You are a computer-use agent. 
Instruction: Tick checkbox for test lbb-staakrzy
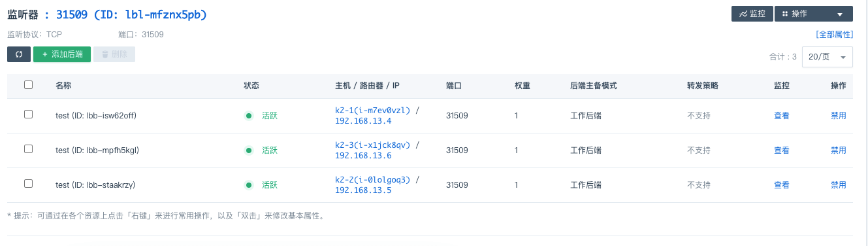[x=28, y=183]
